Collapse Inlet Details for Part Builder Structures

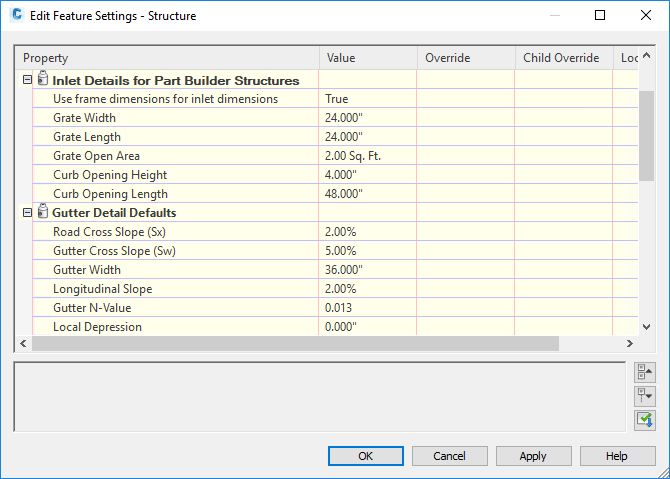(x=27, y=80)
